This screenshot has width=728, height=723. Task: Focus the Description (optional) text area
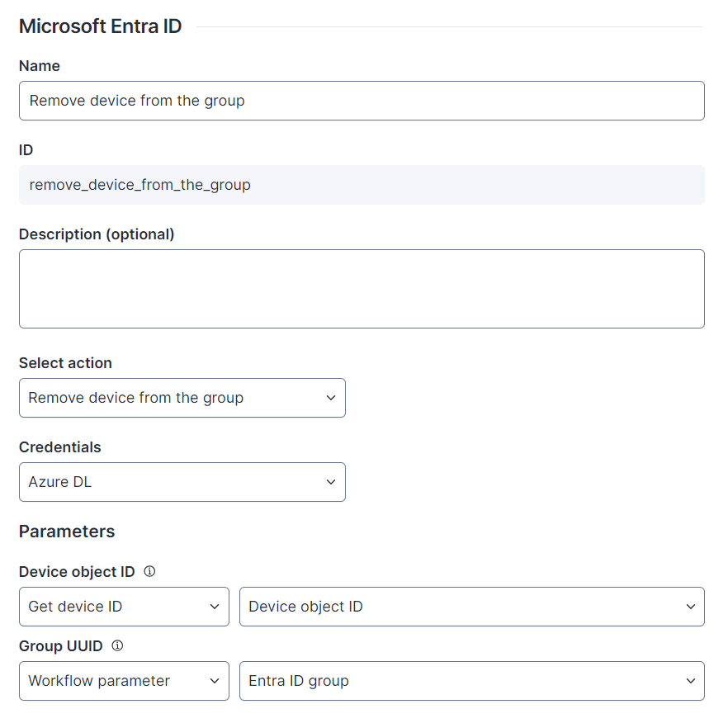click(x=362, y=289)
